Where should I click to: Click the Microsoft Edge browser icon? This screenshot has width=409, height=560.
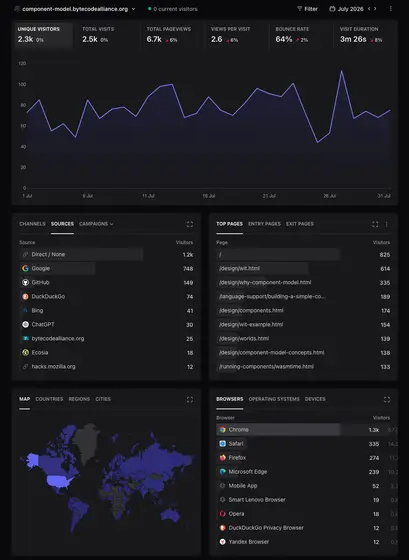(223, 471)
